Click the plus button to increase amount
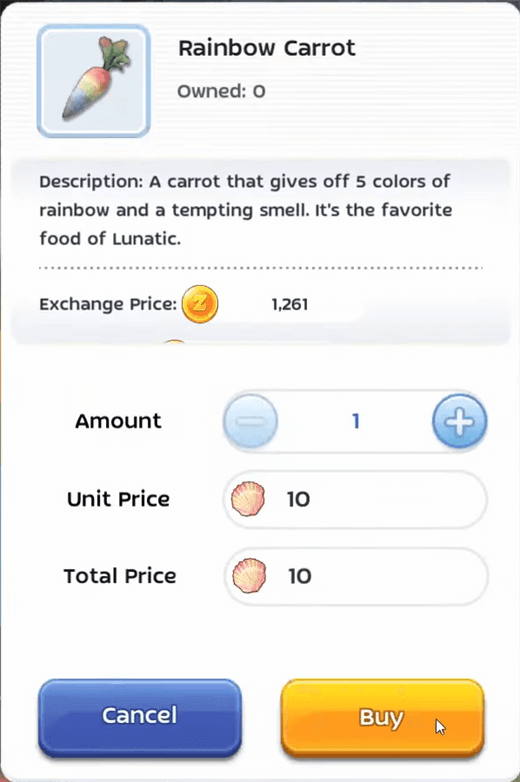The image size is (520, 782). (x=459, y=421)
